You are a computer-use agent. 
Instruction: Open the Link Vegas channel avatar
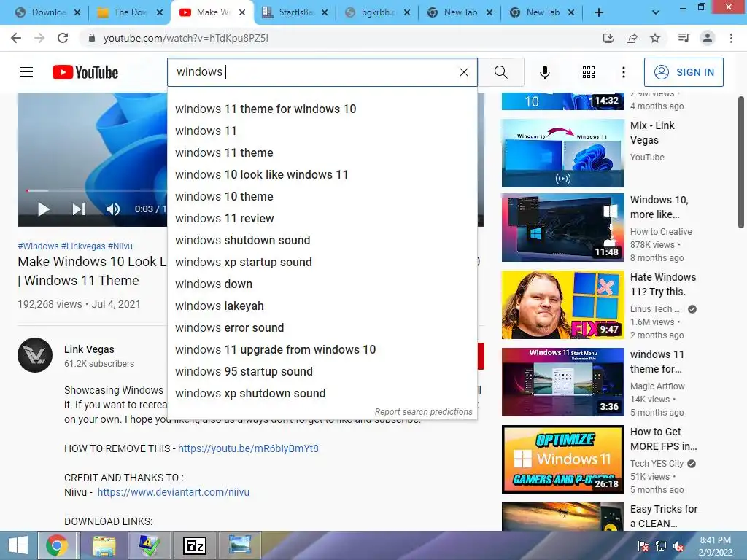(35, 355)
